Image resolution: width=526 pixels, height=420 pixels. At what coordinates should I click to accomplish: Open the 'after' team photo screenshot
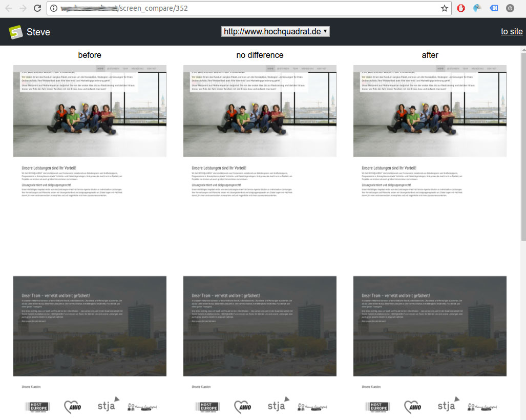(x=430, y=111)
